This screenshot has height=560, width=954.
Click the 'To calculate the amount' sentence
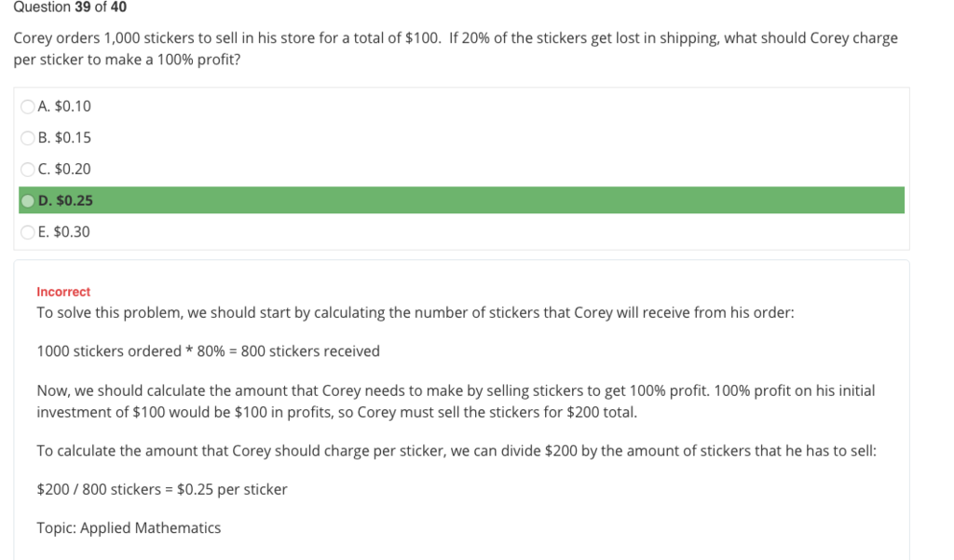point(456,451)
